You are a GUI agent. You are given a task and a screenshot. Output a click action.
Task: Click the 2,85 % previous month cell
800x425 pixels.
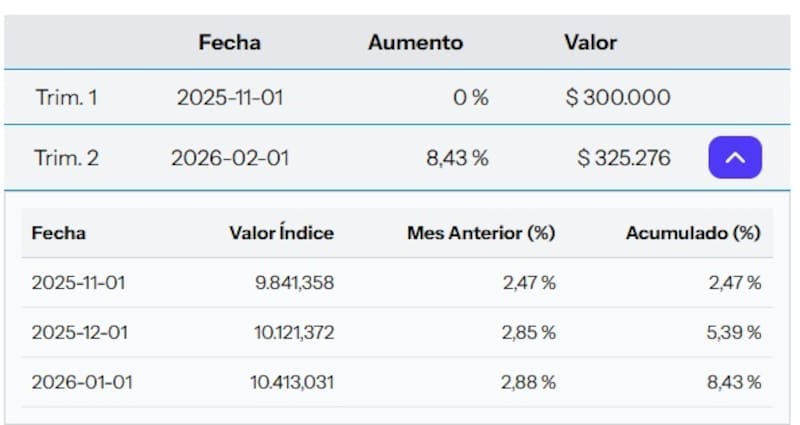[x=529, y=332]
